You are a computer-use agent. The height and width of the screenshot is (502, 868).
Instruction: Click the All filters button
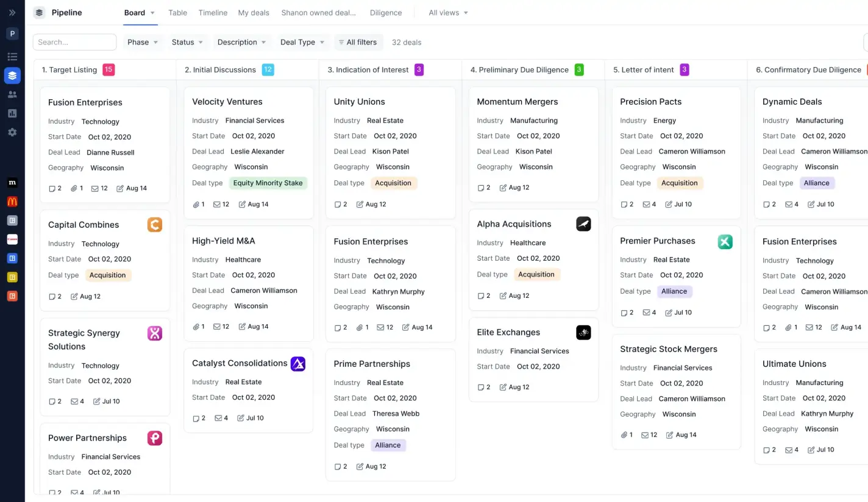(x=358, y=42)
